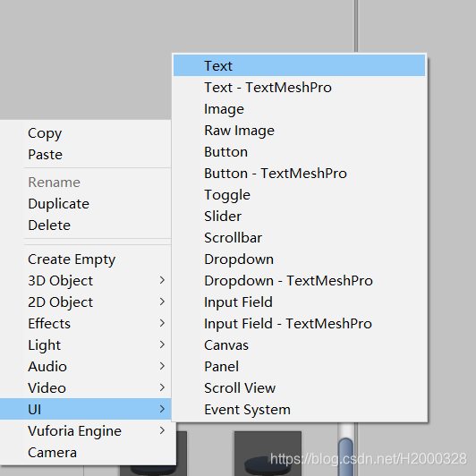
Task: Add a Scrollbar from UI menu
Action: pos(299,238)
